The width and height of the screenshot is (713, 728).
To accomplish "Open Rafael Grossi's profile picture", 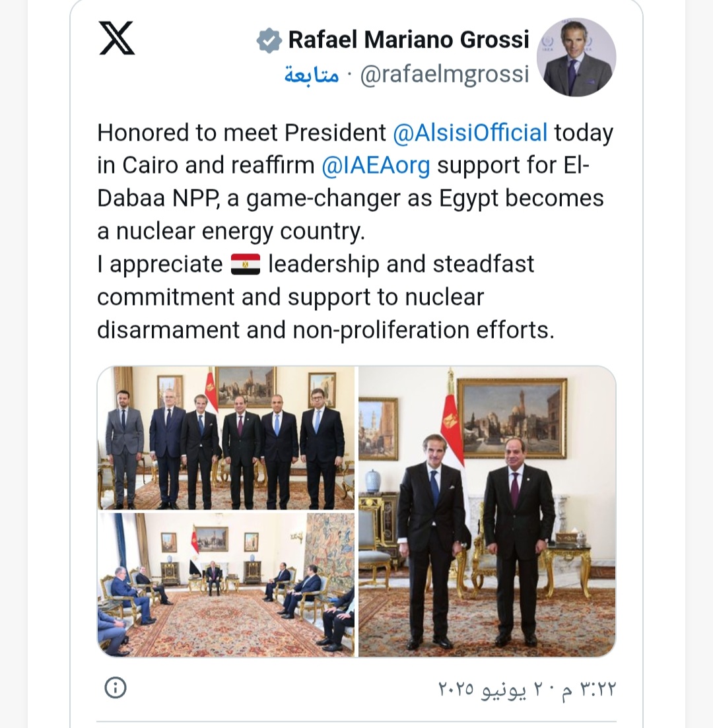I will [576, 57].
